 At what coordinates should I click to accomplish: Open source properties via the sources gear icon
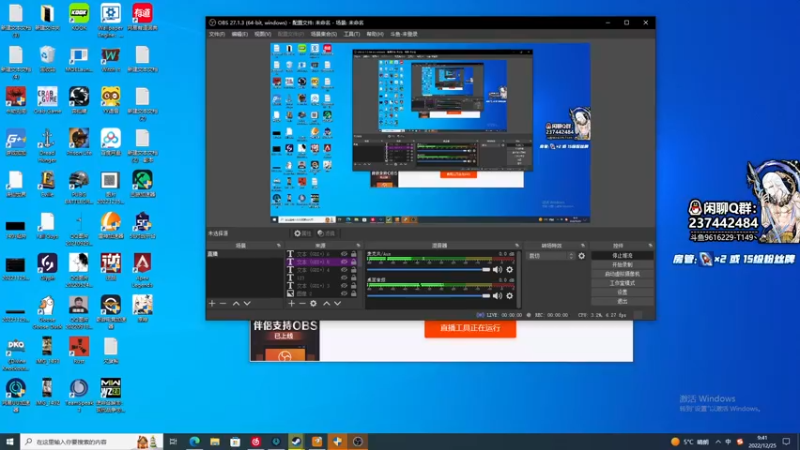point(313,304)
